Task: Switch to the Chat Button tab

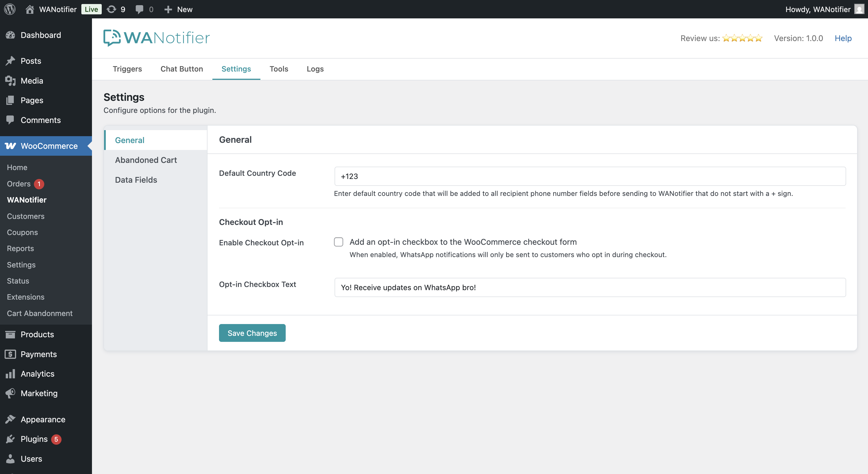Action: tap(182, 69)
